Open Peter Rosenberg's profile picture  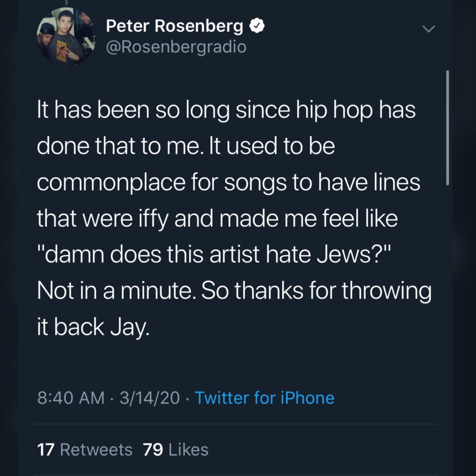pyautogui.click(x=65, y=35)
